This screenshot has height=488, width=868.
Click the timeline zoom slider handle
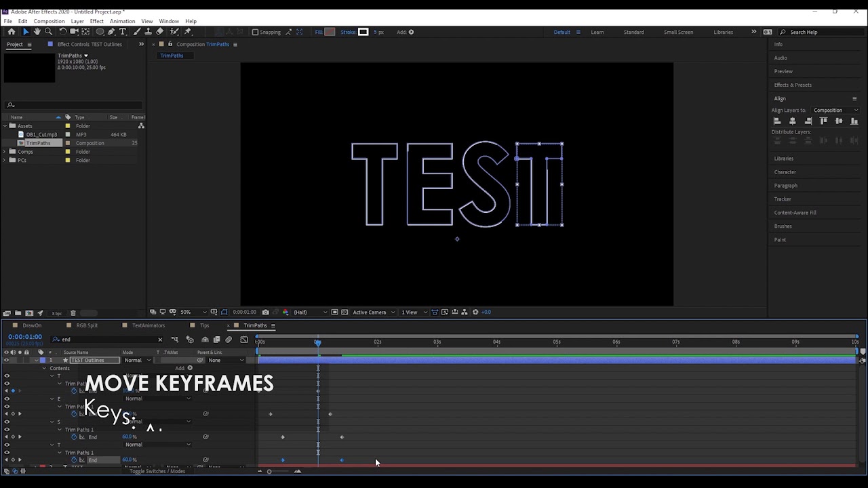pos(269,471)
